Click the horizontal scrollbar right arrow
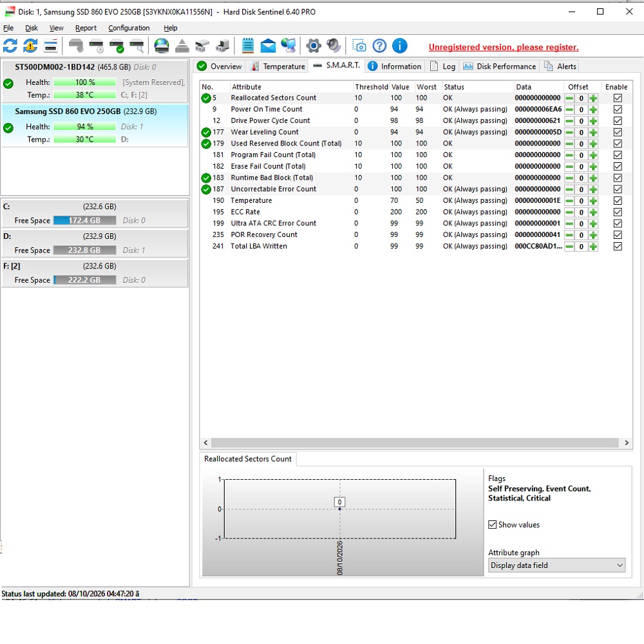Viewport: 644px width, 644px height. coord(627,443)
